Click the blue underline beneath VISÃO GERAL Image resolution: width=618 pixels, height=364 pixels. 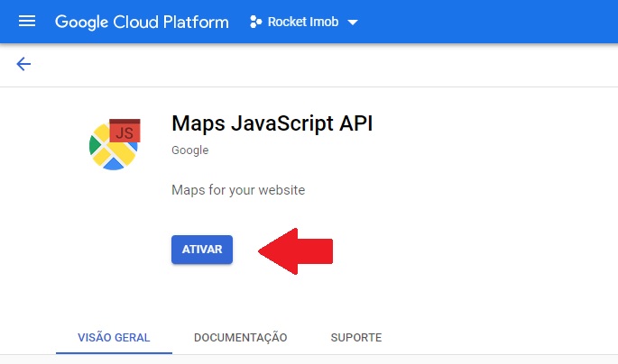(114, 352)
